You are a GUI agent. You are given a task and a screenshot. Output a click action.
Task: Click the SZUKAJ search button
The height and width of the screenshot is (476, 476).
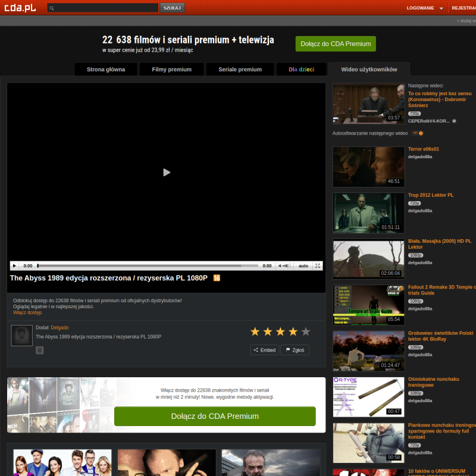pyautogui.click(x=172, y=8)
